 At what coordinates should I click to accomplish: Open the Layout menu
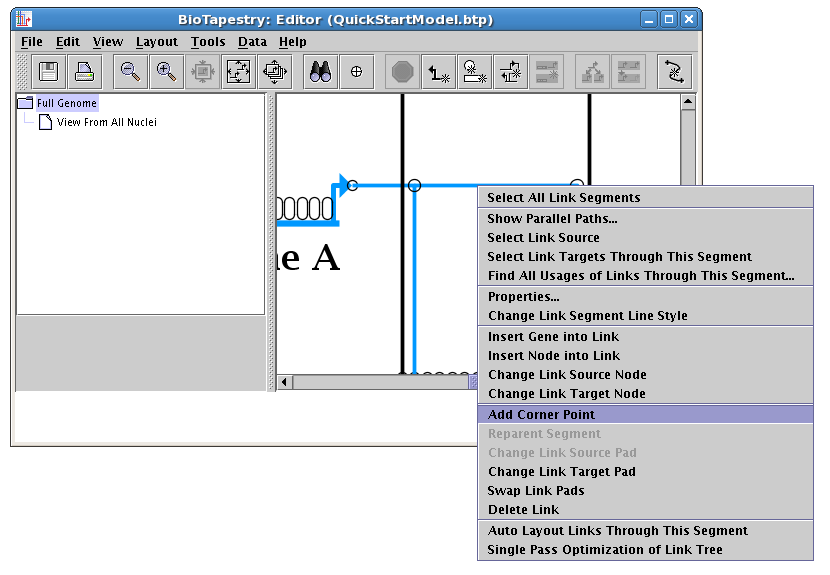tap(156, 42)
